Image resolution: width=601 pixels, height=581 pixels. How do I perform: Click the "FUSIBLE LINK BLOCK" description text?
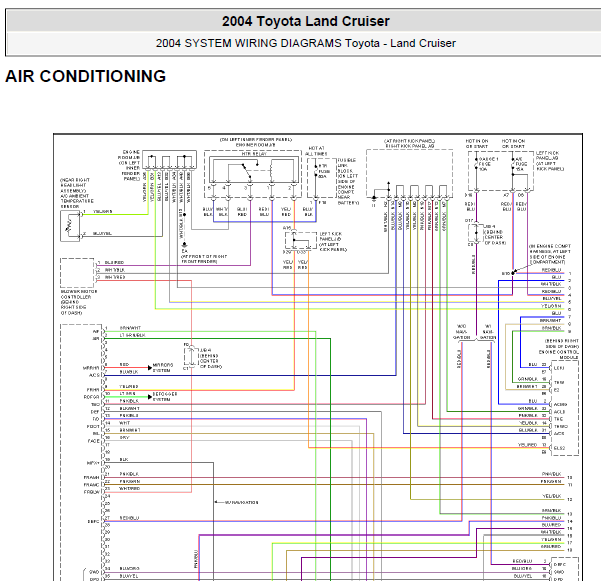tap(347, 181)
